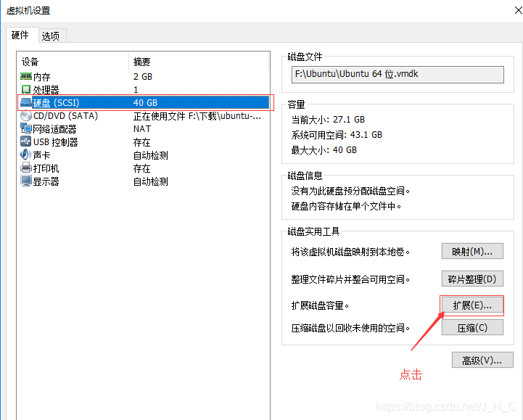The image size is (523, 420).
Task: Click the 正在使用文件 CD/DVD summary text
Action: pyautogui.click(x=197, y=116)
